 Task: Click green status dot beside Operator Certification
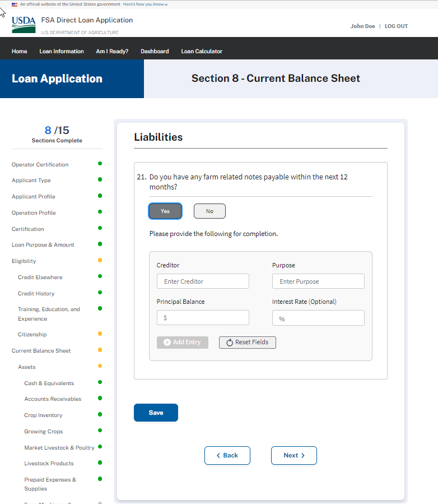pos(100,164)
